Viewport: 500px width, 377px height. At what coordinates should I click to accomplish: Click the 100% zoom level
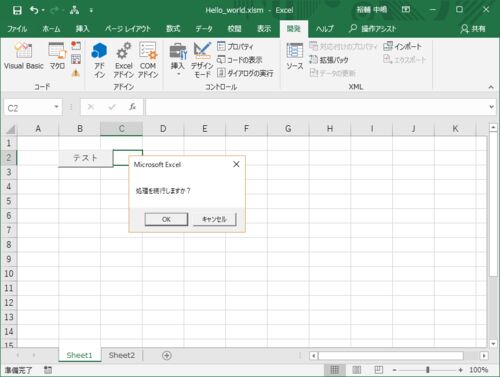pyautogui.click(x=479, y=370)
